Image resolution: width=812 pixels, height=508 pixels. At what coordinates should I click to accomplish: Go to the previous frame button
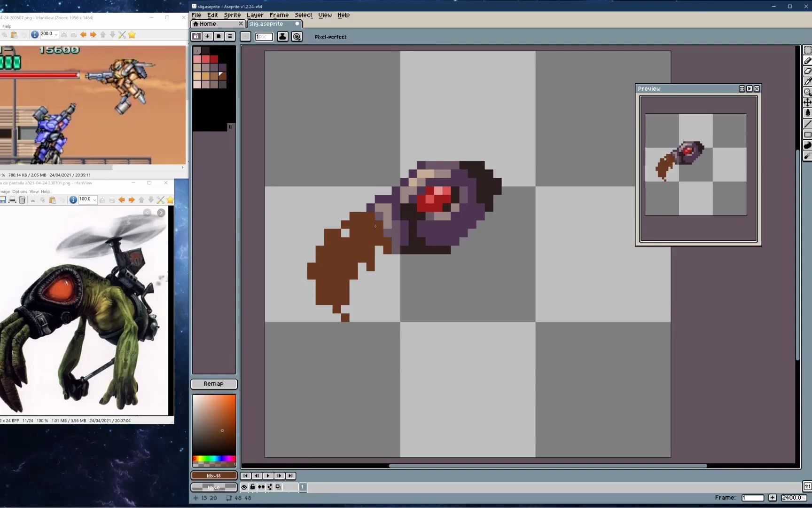(257, 476)
